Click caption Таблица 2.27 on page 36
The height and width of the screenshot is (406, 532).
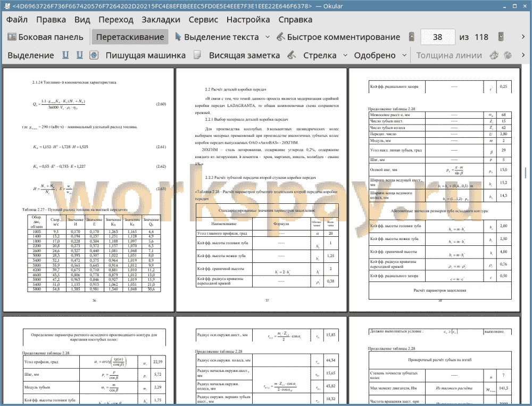(x=74, y=210)
